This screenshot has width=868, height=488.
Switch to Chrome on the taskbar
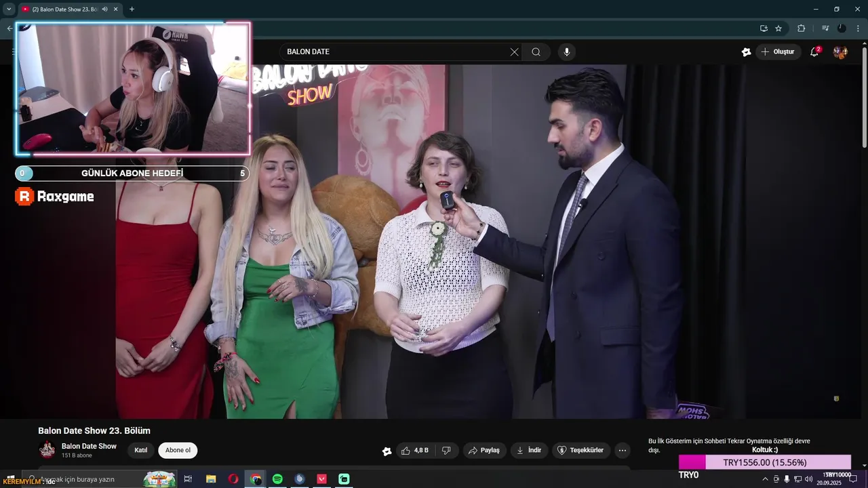(256, 479)
